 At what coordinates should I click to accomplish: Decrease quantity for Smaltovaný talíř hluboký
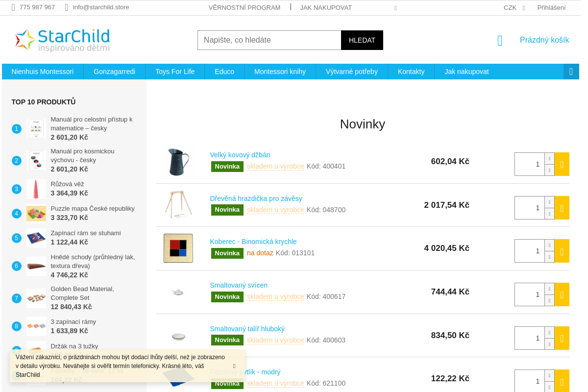click(x=549, y=344)
